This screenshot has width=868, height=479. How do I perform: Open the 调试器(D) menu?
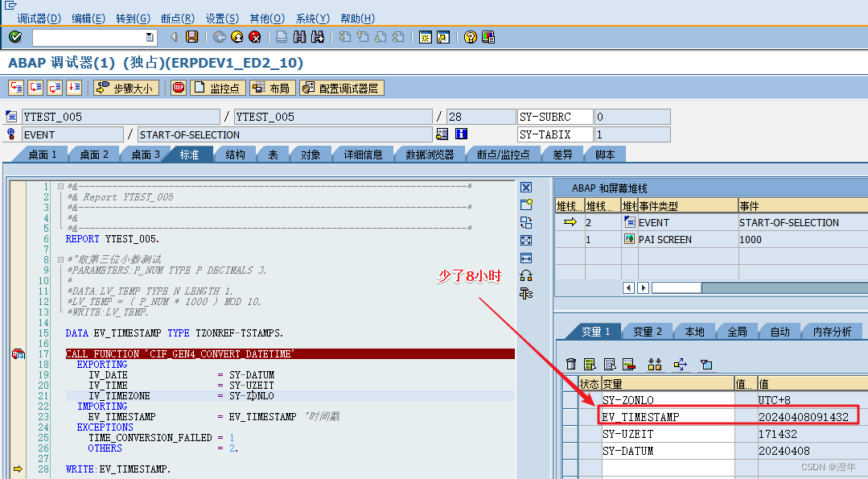39,19
